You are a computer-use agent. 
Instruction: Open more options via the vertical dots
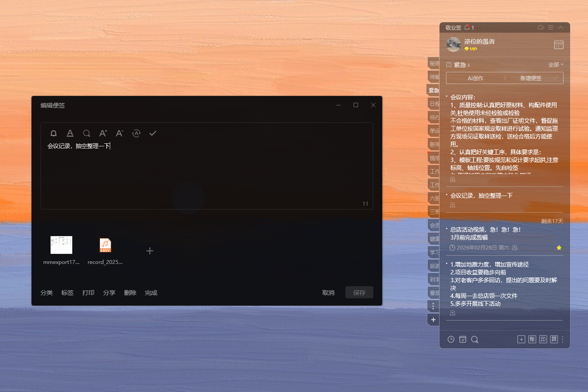563,339
